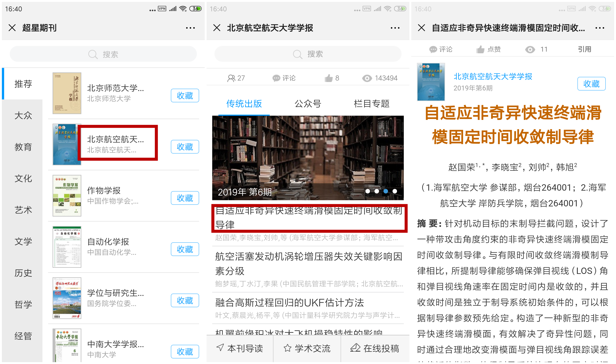Click the thumbs-up like icon showing 8

click(328, 78)
